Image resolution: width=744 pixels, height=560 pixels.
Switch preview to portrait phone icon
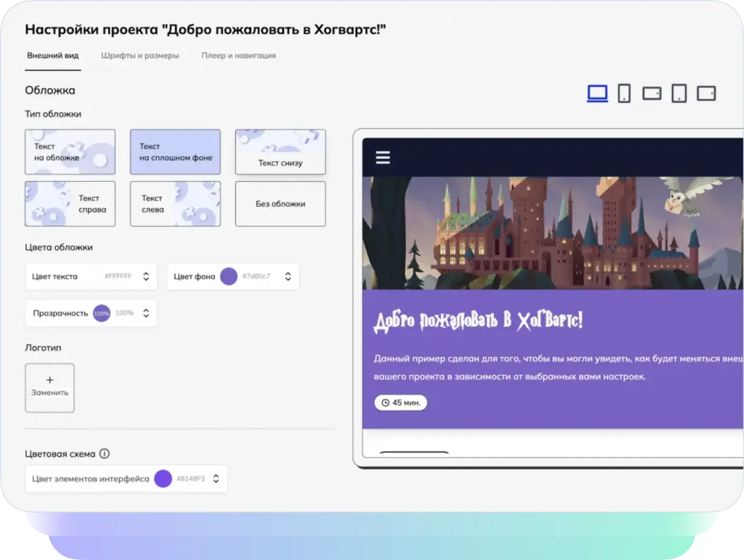click(x=624, y=93)
